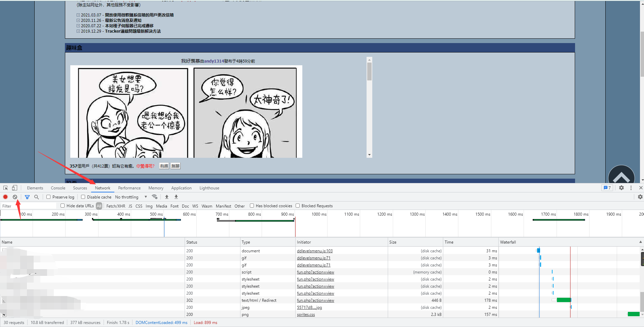Clear the network log
644x327 pixels.
(15, 197)
